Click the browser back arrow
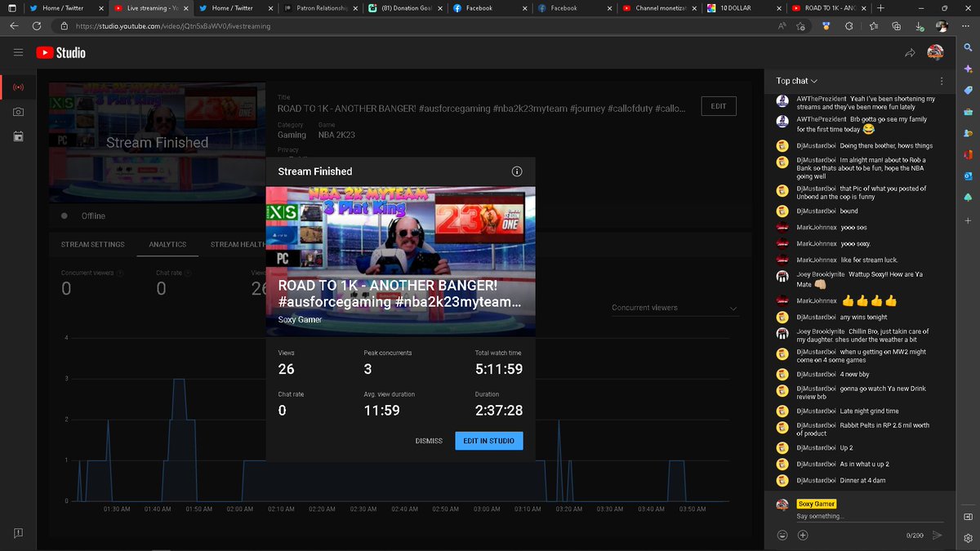The width and height of the screenshot is (980, 551). (x=14, y=26)
